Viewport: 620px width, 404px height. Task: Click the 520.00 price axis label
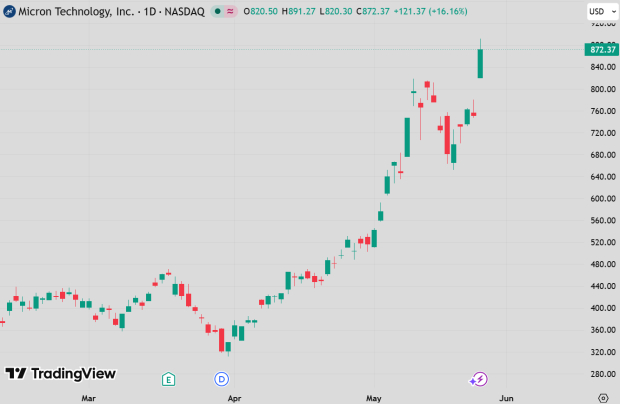[x=603, y=242]
